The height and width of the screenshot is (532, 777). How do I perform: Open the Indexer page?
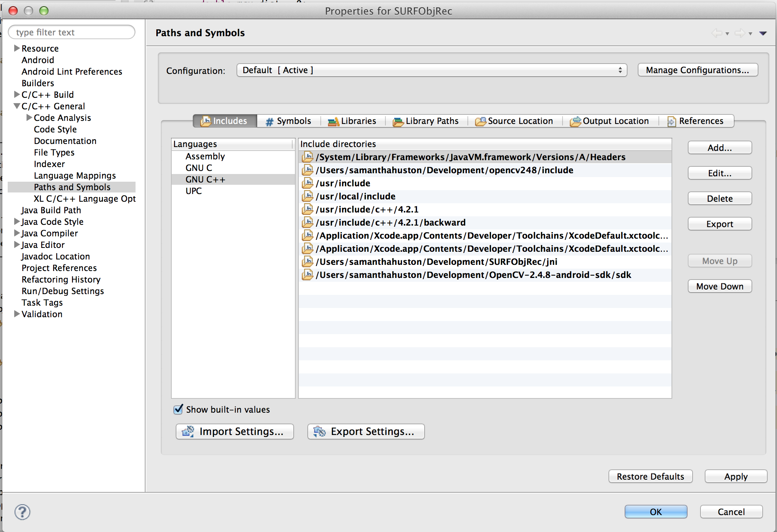pyautogui.click(x=49, y=164)
